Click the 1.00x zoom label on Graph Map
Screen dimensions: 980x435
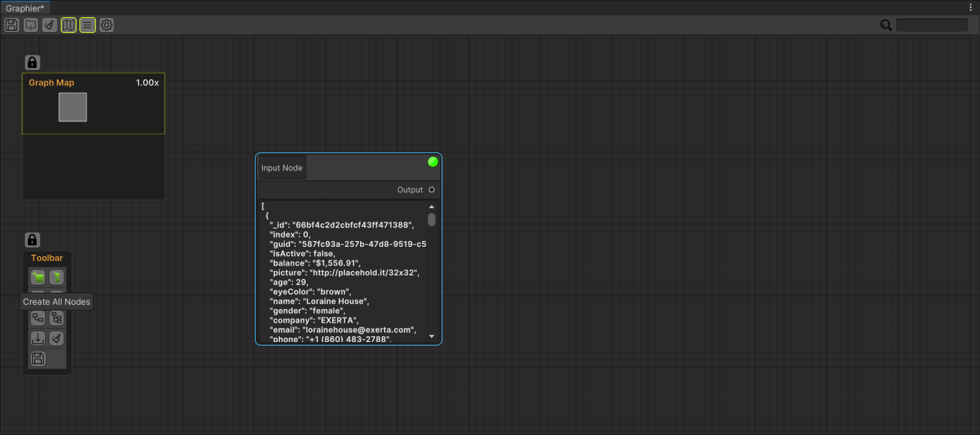147,83
